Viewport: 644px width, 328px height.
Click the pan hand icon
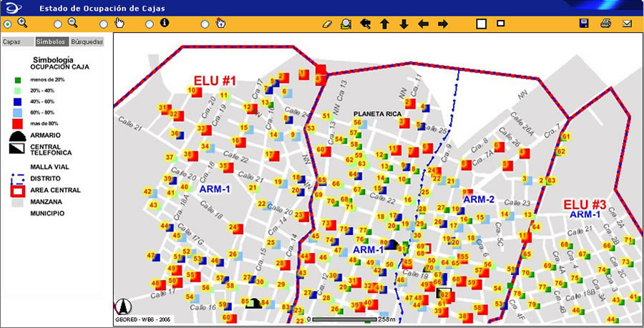click(119, 23)
